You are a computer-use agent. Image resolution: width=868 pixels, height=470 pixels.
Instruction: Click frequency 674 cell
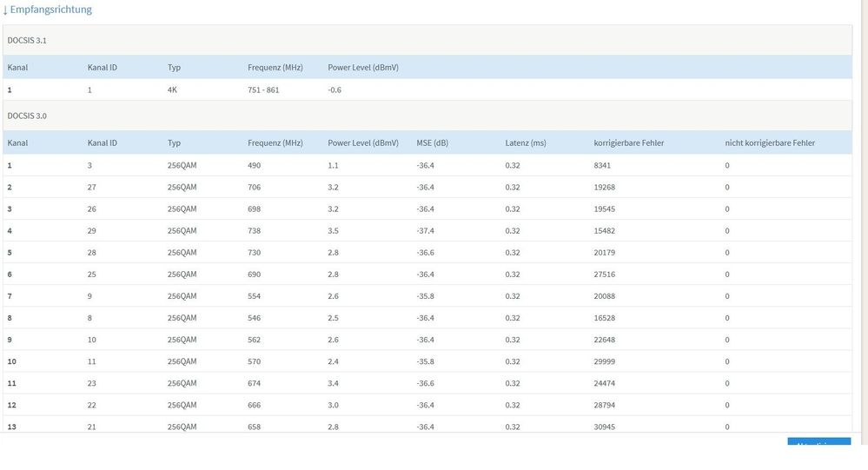coord(254,384)
